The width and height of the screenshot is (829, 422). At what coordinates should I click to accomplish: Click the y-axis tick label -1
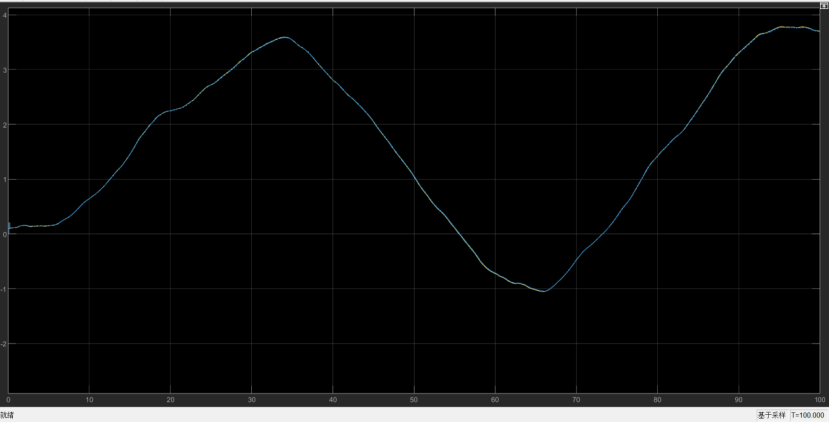4,289
